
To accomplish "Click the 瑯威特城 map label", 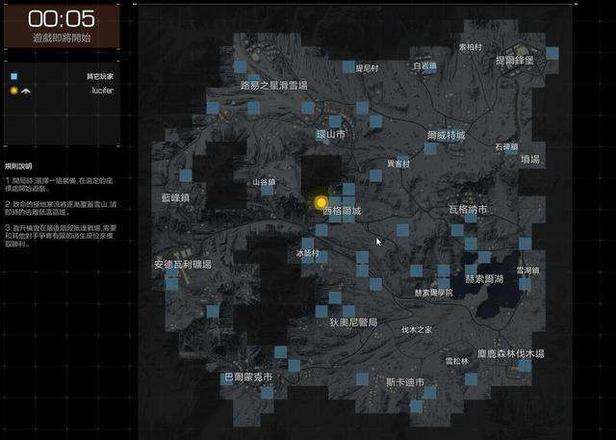I will pyautogui.click(x=446, y=136).
